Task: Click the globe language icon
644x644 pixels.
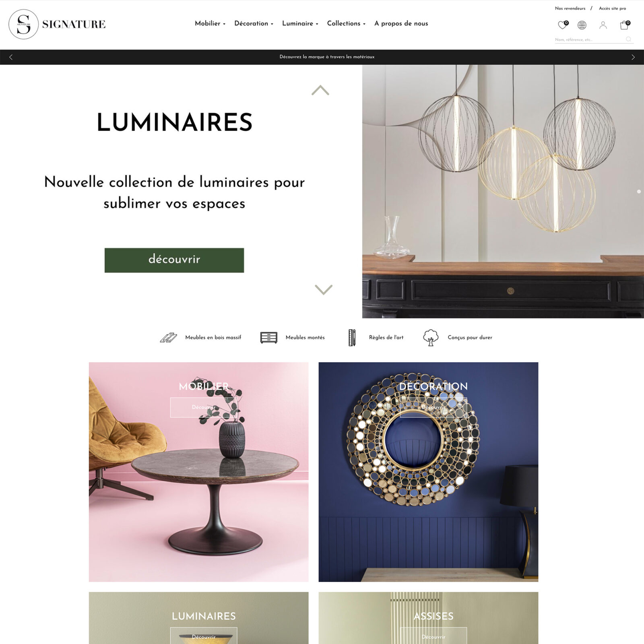Action: [582, 25]
